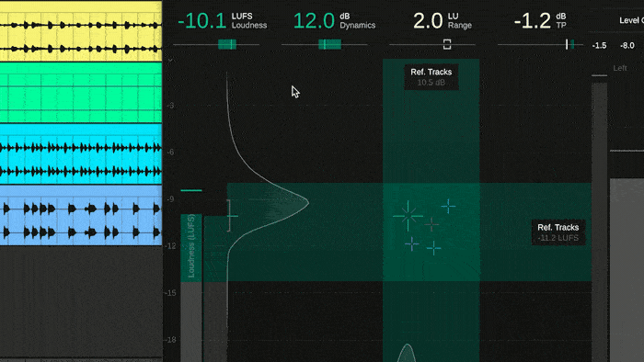The image size is (644, 362).
Task: Select the bottom green crosshair reference marker
Action: pos(433,248)
